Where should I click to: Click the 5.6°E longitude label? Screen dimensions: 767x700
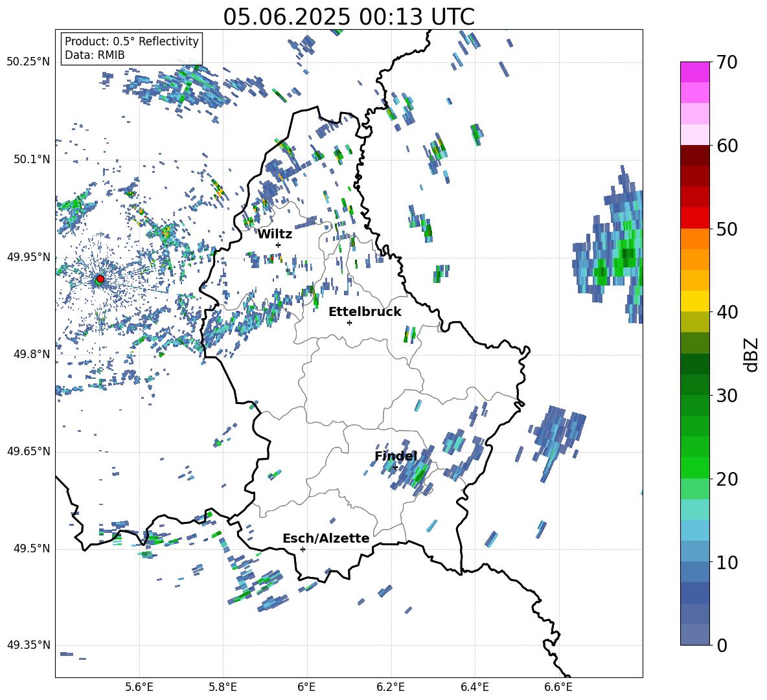(x=139, y=687)
